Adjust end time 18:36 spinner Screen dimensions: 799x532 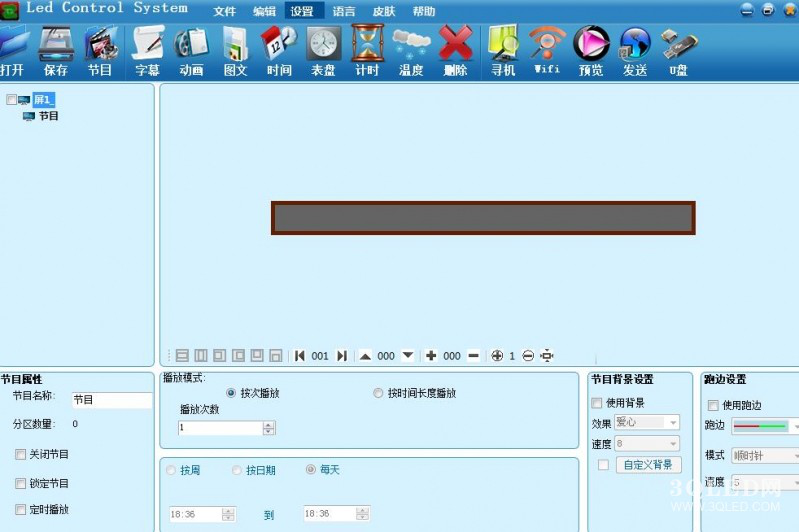click(362, 514)
